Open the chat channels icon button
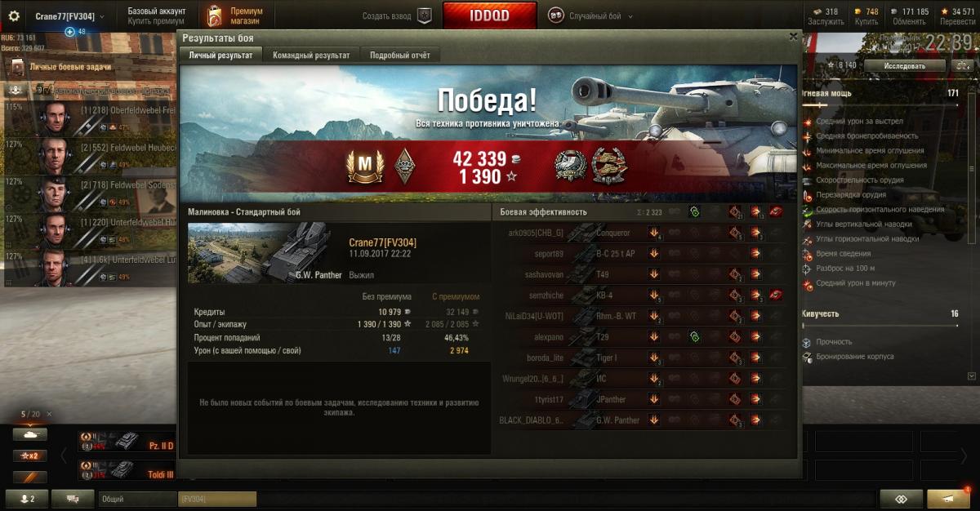The height and width of the screenshot is (511, 980). [x=73, y=499]
